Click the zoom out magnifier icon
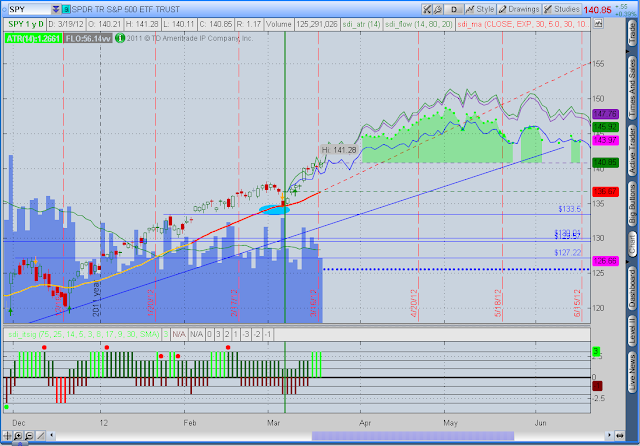The image size is (640, 446). click(29, 436)
